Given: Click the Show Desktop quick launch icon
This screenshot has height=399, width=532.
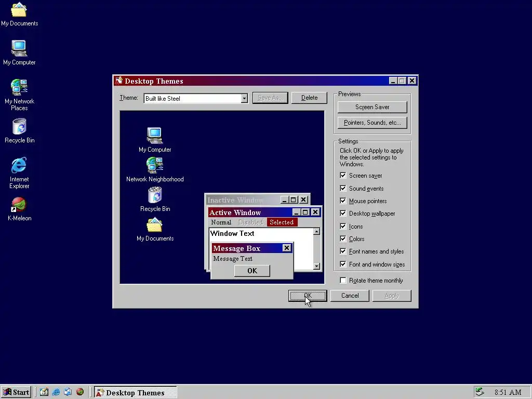Looking at the screenshot, I should pos(44,392).
